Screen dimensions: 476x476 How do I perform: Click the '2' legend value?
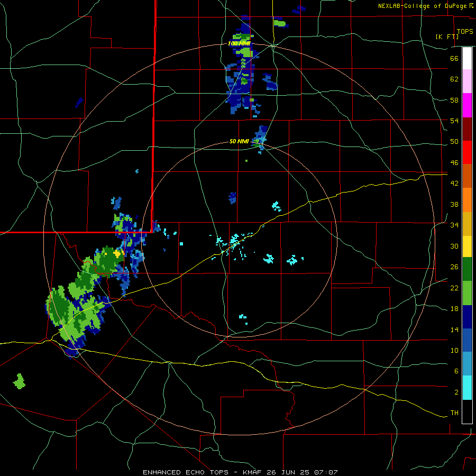456,392
